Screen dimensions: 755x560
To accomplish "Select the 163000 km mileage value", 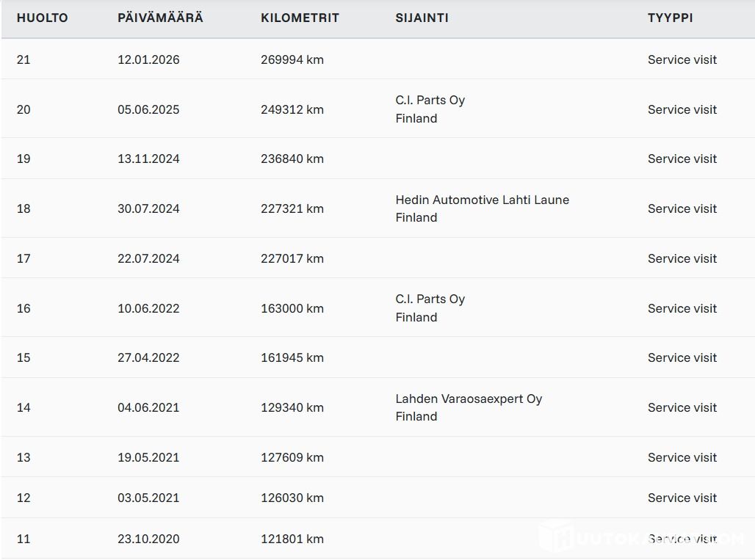I will click(292, 308).
